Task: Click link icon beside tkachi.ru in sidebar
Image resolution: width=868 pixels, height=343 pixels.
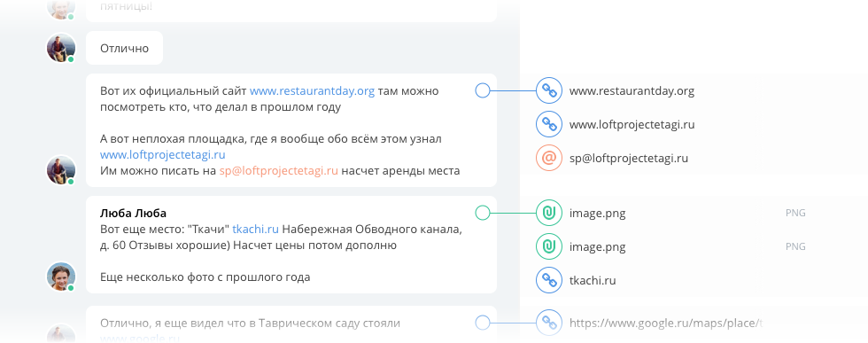Action: [549, 280]
